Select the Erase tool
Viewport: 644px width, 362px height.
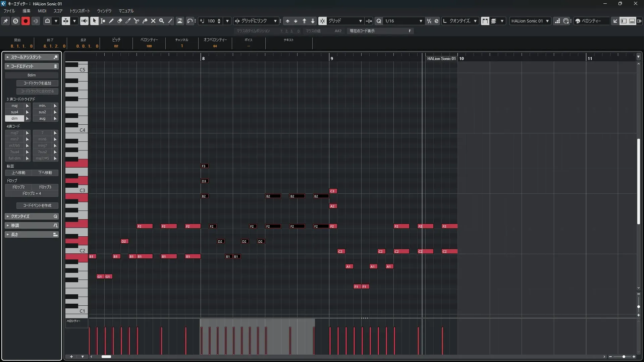click(x=120, y=21)
